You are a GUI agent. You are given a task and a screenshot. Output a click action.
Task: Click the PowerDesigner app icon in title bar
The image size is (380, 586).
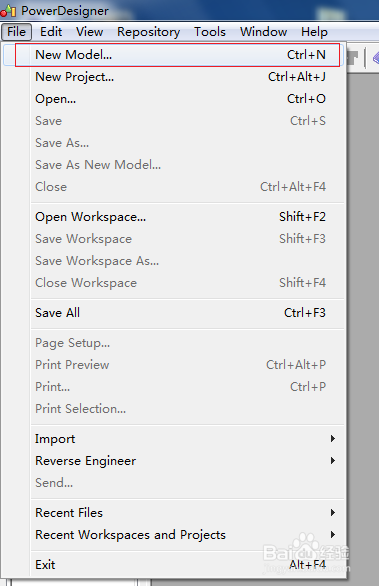coord(8,10)
